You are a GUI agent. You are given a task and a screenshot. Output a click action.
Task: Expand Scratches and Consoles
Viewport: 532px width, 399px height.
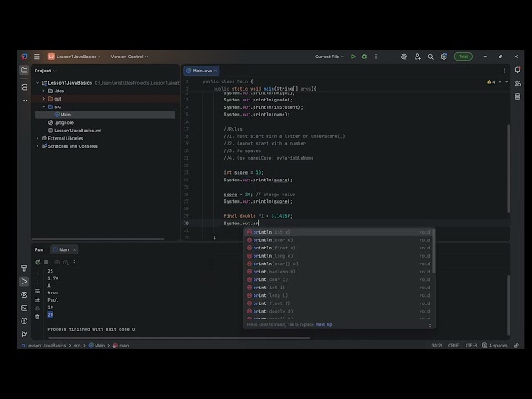[37, 146]
